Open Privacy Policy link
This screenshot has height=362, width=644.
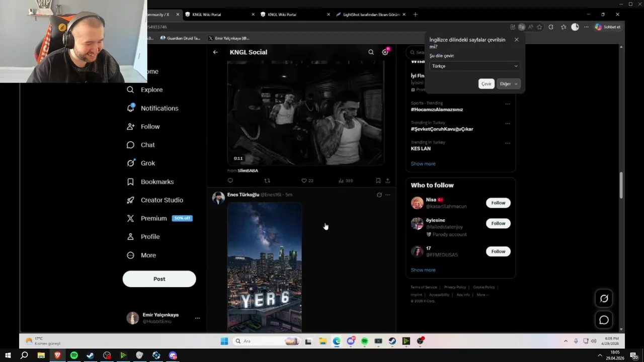coord(455,287)
